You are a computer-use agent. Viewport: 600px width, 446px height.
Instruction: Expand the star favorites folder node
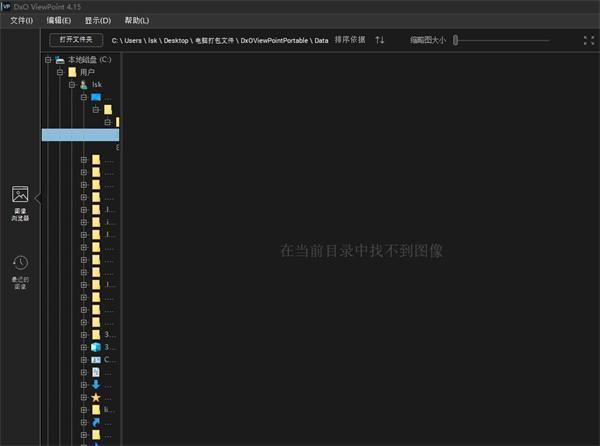[x=84, y=397]
